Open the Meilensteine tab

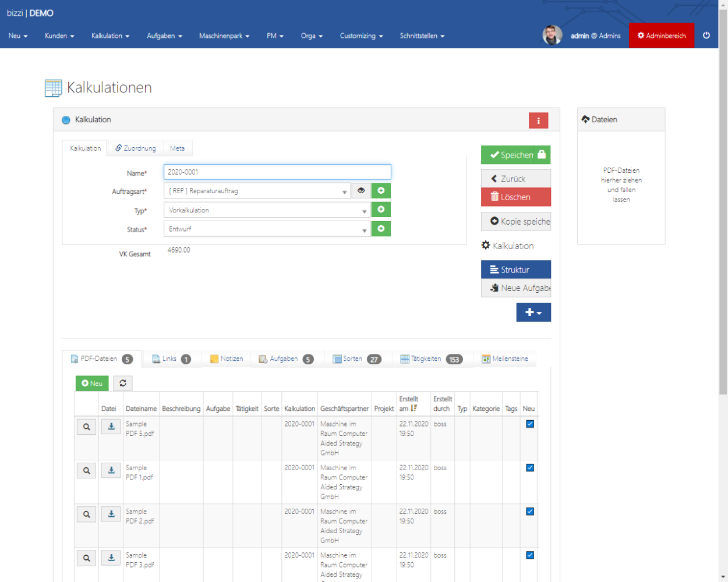pos(505,359)
